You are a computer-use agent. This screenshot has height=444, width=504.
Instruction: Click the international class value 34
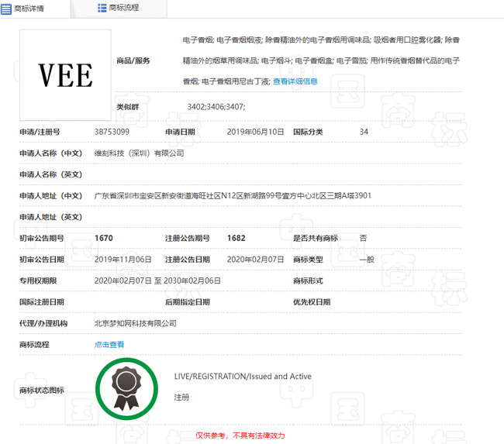point(364,133)
